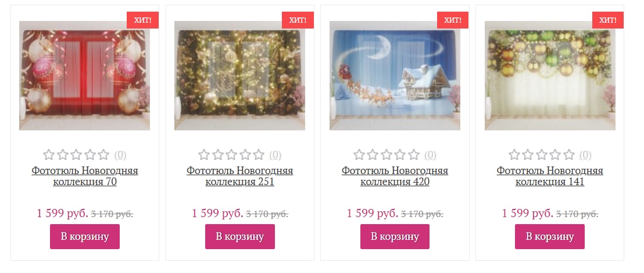Click ХИТ! badge on collection 420
This screenshot has height=273, width=644.
(453, 20)
